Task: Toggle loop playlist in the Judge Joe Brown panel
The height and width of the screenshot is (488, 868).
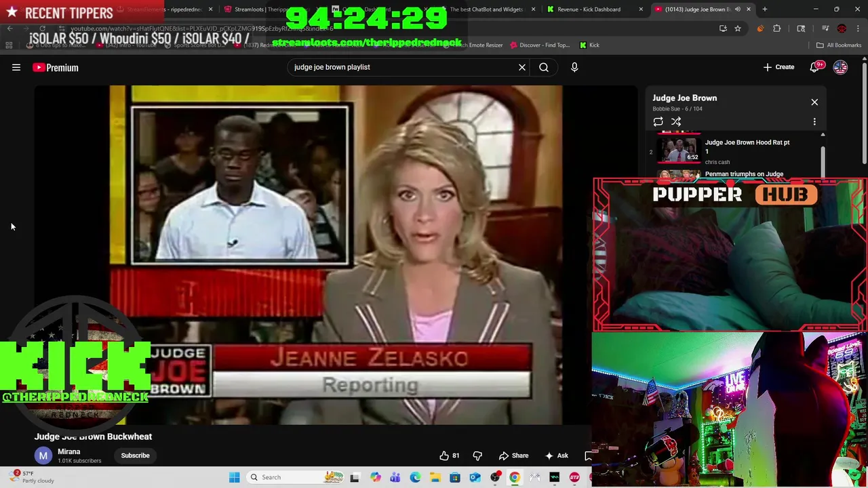Action: [x=658, y=122]
